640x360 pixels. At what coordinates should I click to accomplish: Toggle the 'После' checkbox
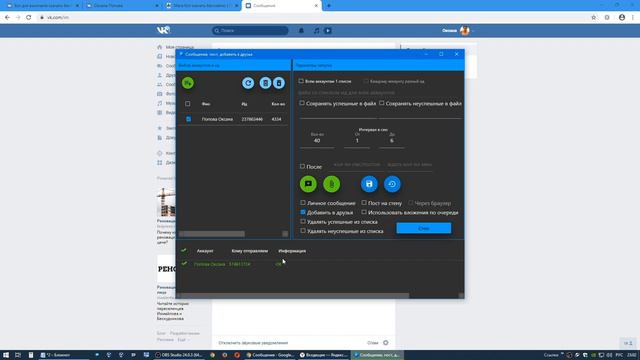pyautogui.click(x=302, y=167)
